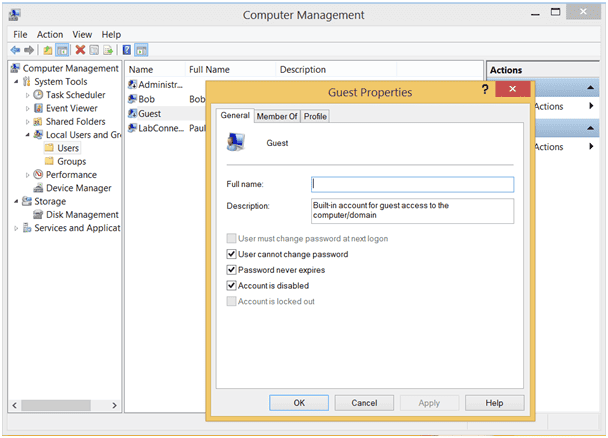Image resolution: width=608 pixels, height=438 pixels.
Task: Click OK in Guest Properties
Action: (x=299, y=403)
